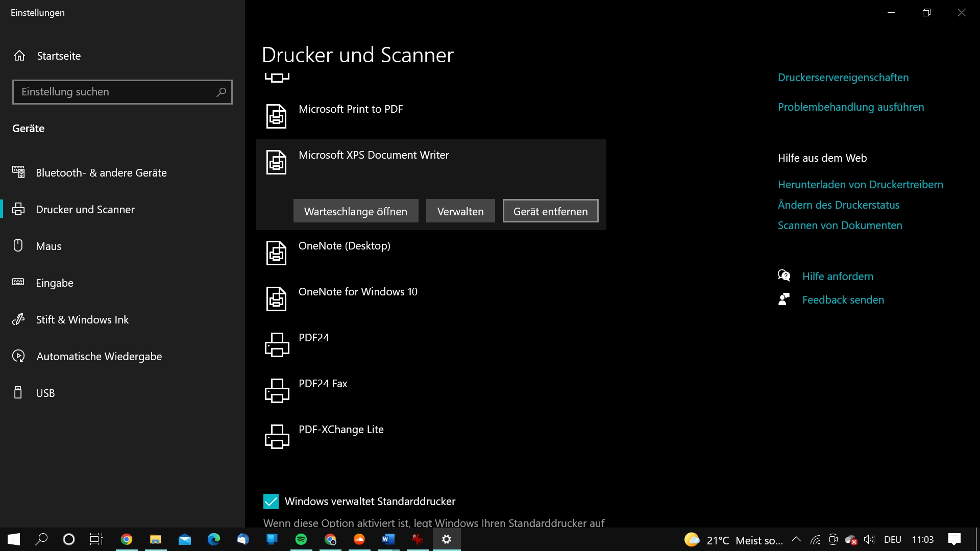Open network Wi-Fi tray icon
Screen dimensions: 980x551
coord(816,539)
